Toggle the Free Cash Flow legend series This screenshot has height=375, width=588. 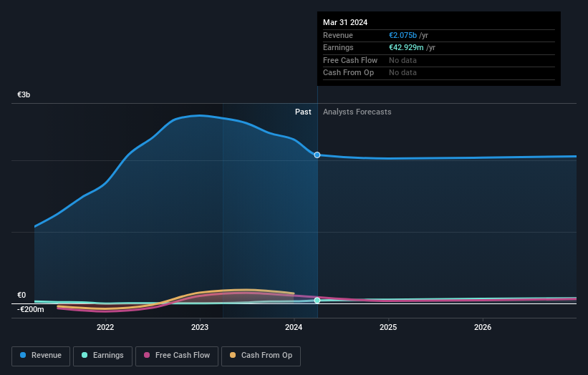(x=177, y=356)
